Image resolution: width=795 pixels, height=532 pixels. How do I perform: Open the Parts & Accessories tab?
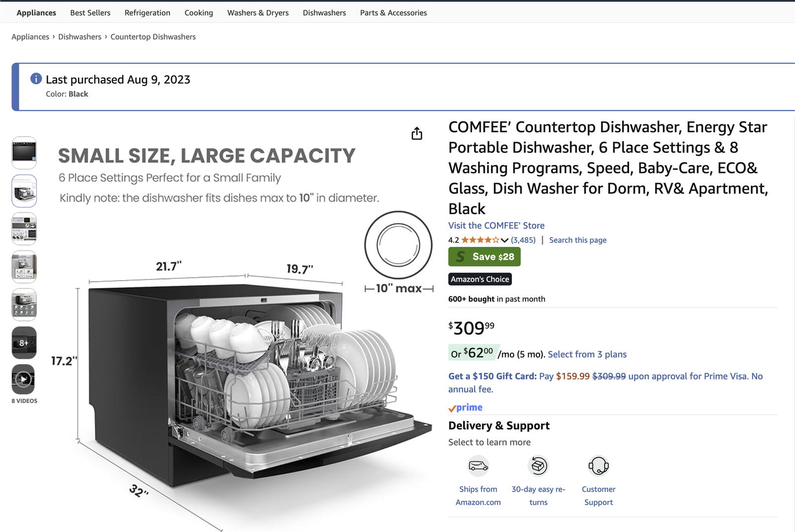pos(394,13)
